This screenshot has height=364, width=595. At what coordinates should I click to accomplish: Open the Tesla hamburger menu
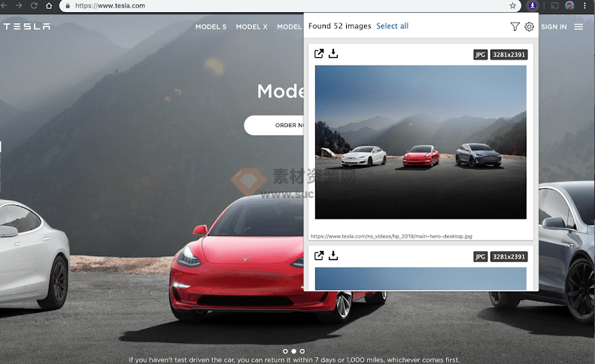click(x=578, y=27)
